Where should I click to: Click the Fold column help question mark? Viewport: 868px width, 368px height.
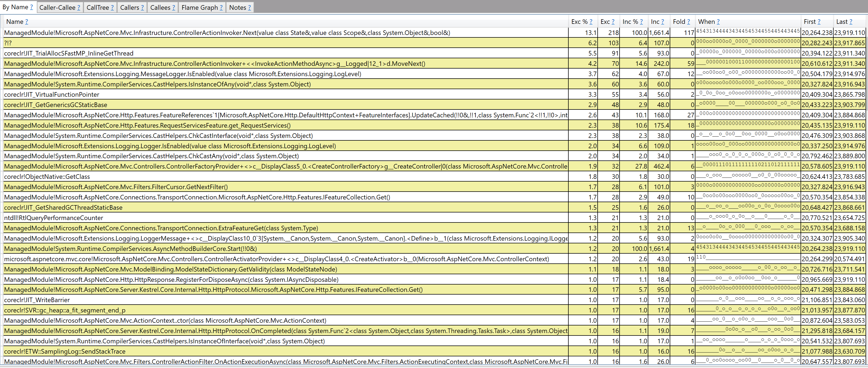[x=688, y=22]
